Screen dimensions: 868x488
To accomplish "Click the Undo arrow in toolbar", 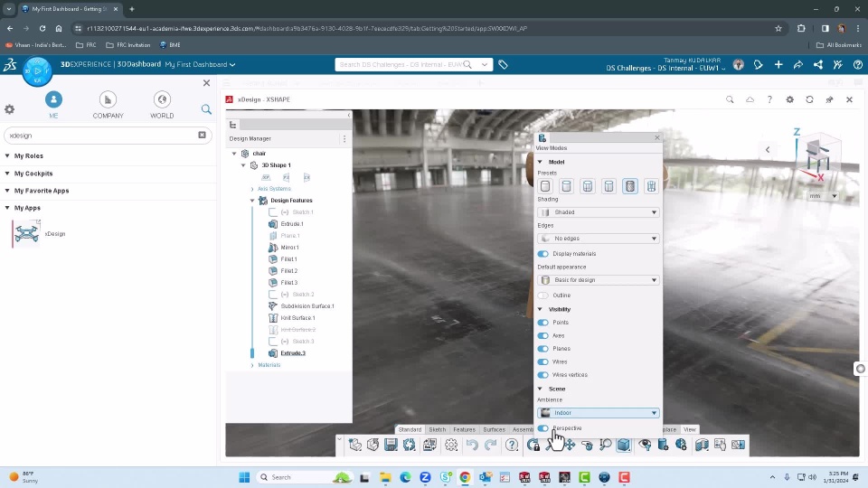I will click(472, 445).
